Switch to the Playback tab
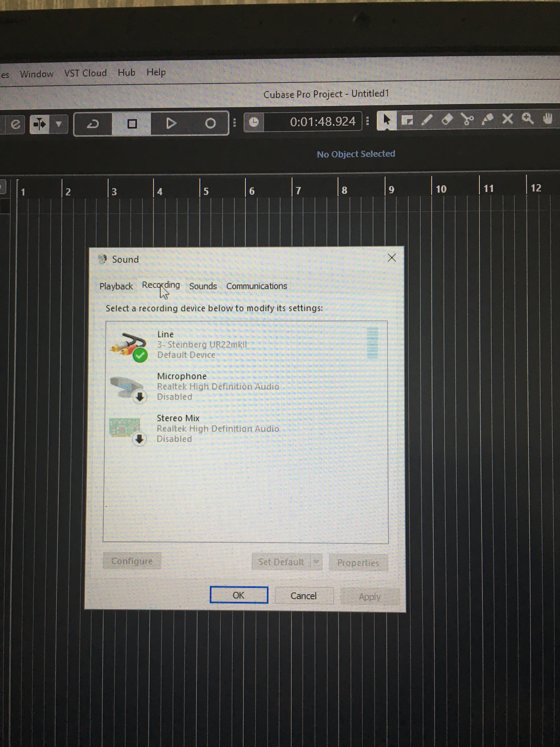This screenshot has width=560, height=747. (x=116, y=286)
